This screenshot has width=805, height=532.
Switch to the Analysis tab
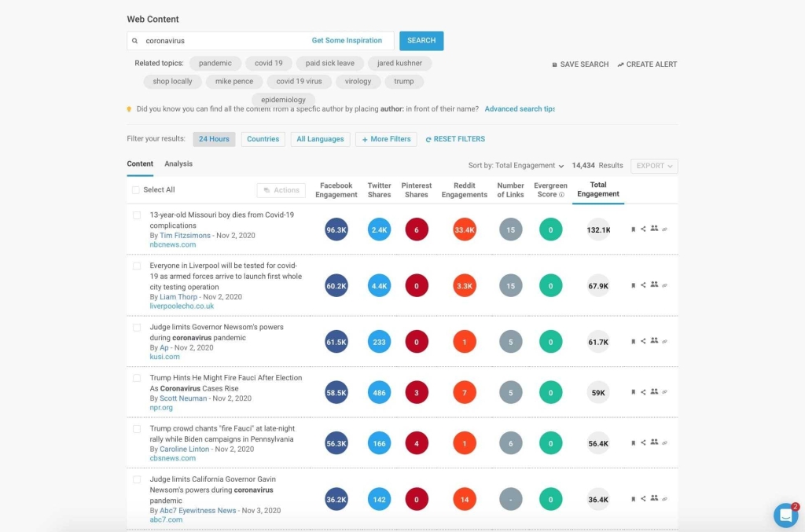coord(178,164)
